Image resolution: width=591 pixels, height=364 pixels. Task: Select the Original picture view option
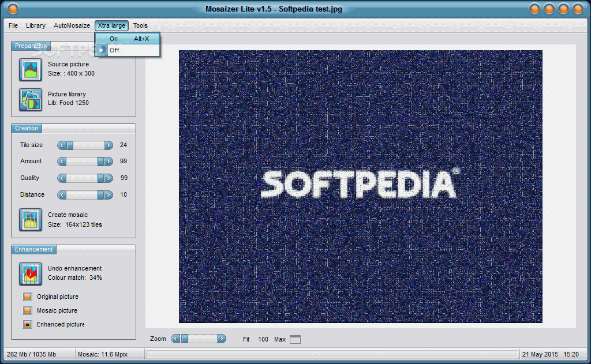tap(28, 297)
